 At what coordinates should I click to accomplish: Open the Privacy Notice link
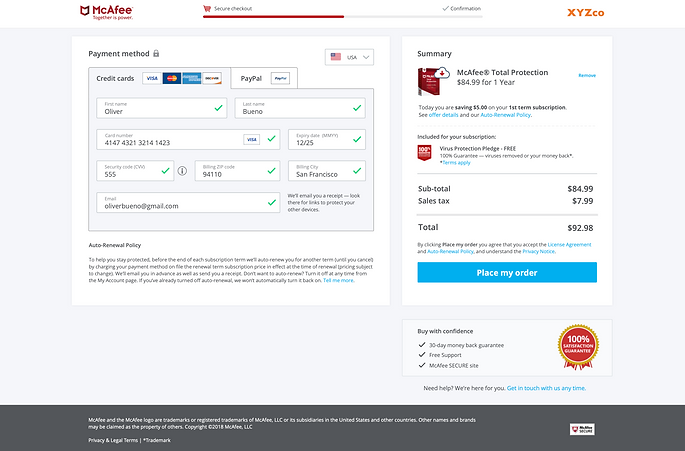click(x=539, y=251)
